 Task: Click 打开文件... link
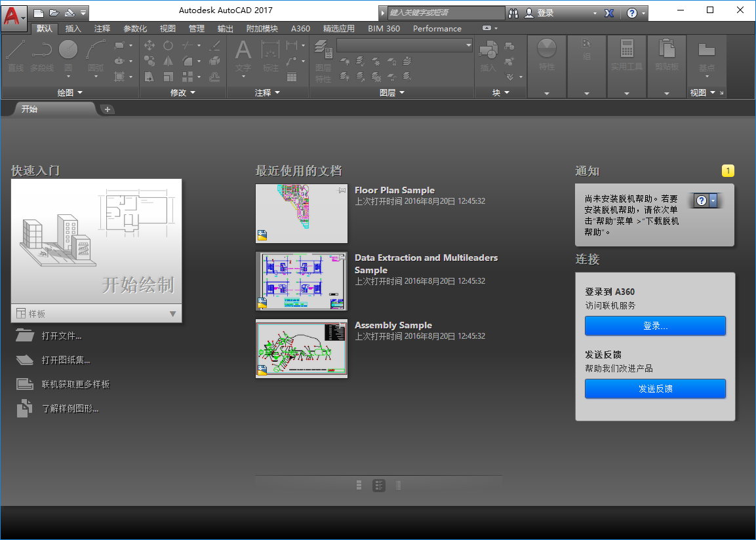pyautogui.click(x=61, y=336)
